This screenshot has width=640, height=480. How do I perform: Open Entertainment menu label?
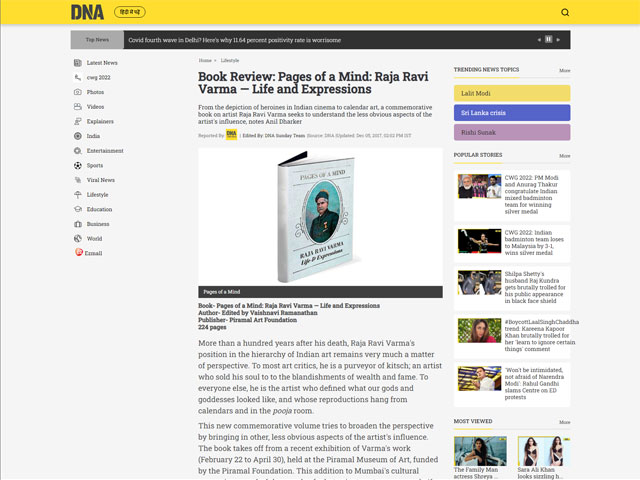[x=105, y=151]
